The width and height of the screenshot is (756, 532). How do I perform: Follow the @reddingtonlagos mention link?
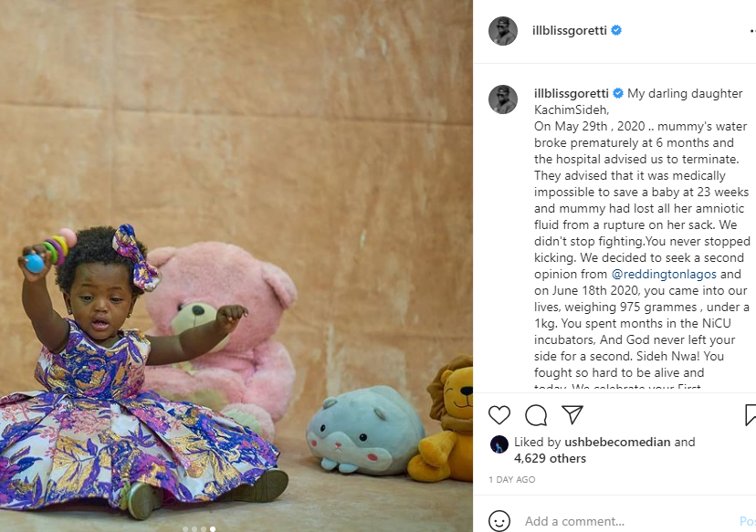[664, 274]
